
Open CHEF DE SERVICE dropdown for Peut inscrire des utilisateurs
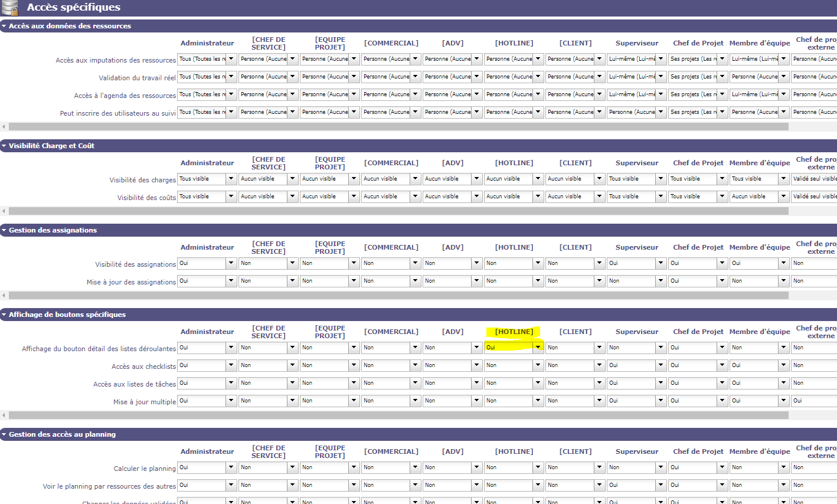(292, 112)
